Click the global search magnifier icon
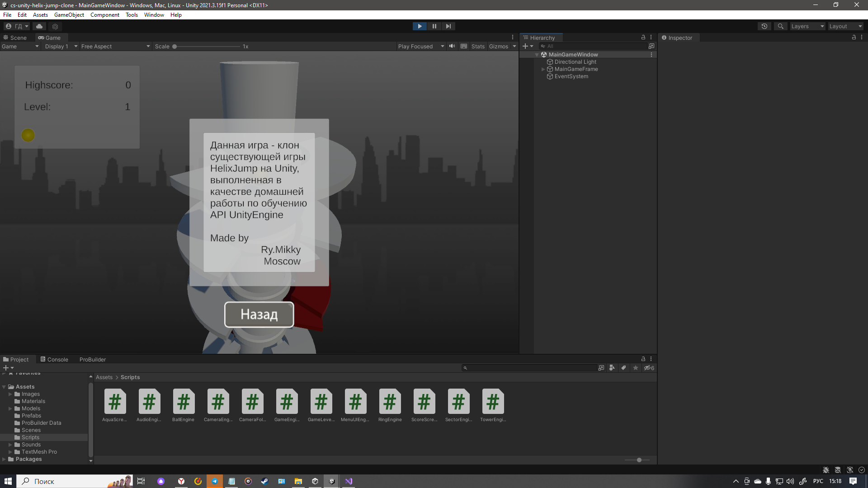 coord(780,26)
